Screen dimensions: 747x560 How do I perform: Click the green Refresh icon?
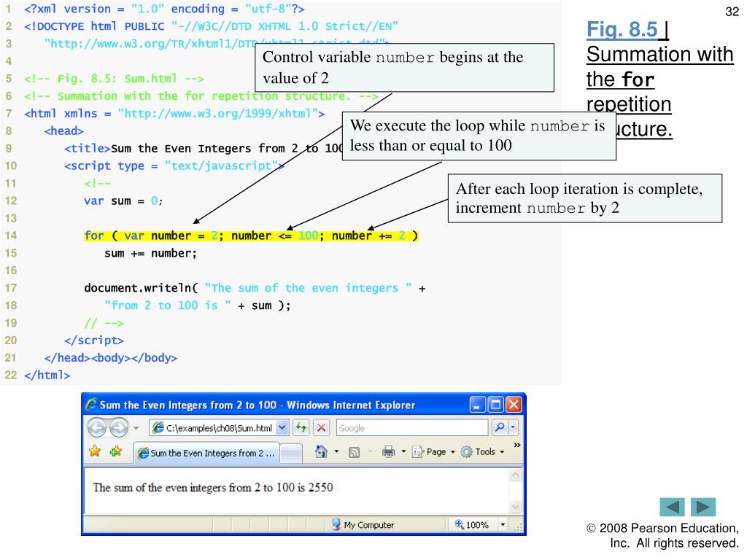coord(301,427)
